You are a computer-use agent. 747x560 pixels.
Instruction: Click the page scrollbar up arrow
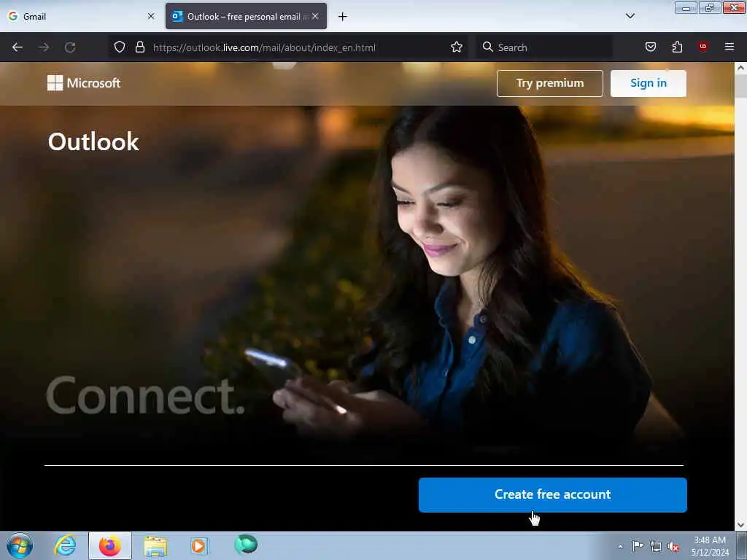pyautogui.click(x=741, y=68)
